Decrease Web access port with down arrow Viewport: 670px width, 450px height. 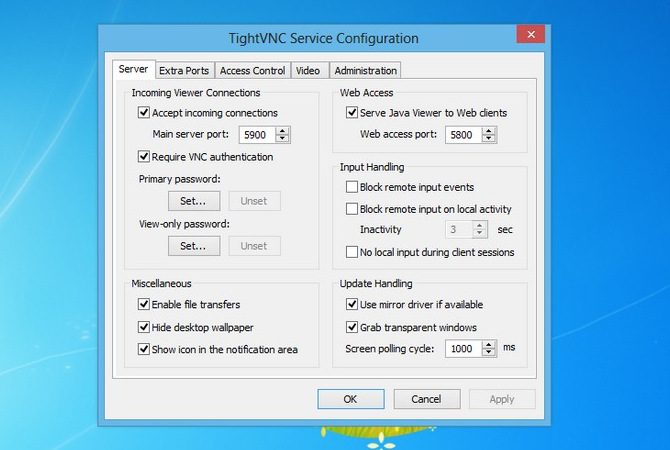coord(488,138)
